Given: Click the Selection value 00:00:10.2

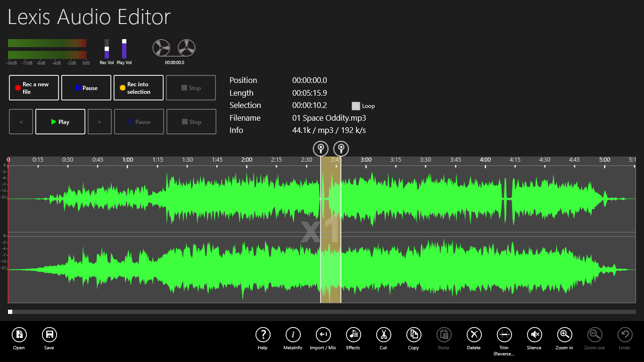Looking at the screenshot, I should [310, 105].
